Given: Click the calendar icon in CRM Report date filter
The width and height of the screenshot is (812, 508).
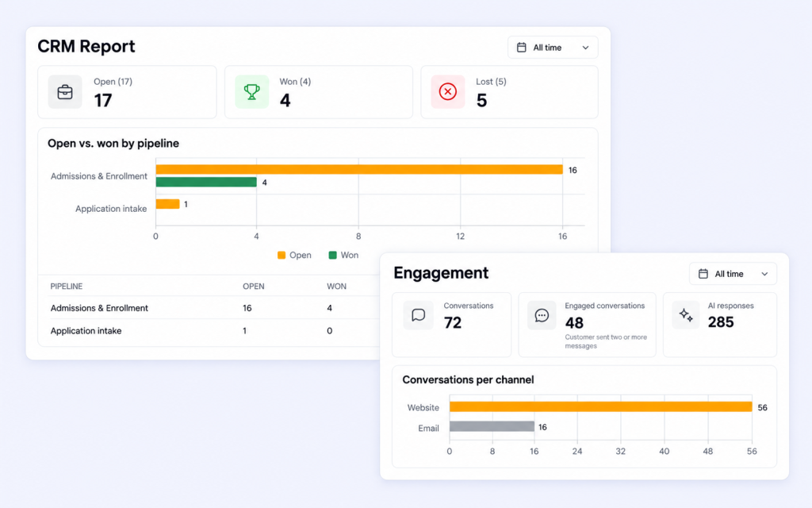Looking at the screenshot, I should pos(522,48).
